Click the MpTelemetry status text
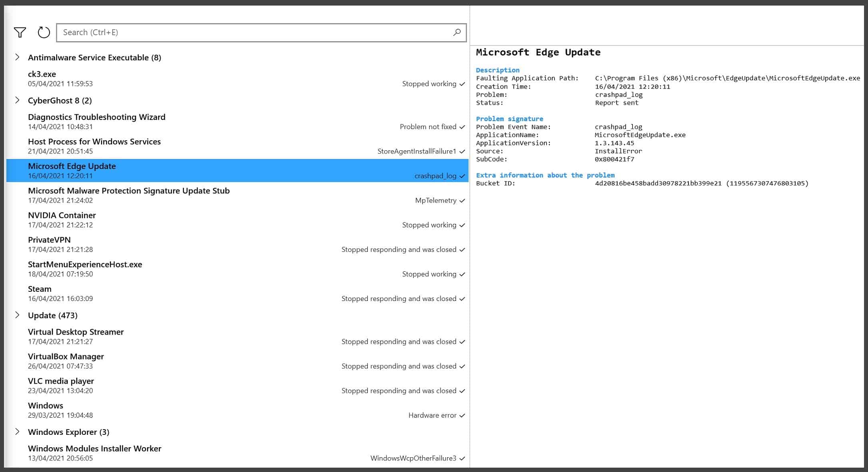The width and height of the screenshot is (868, 472). point(435,200)
